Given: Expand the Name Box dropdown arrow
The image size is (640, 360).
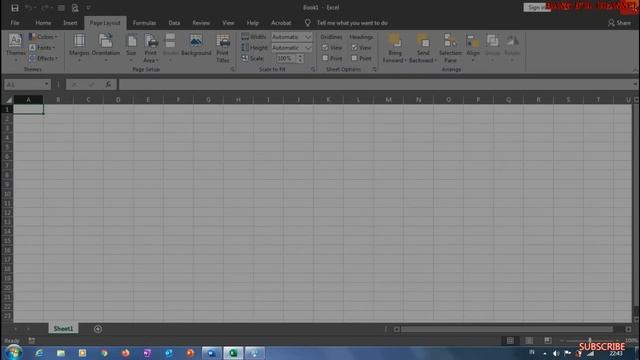Looking at the screenshot, I should click(47, 84).
